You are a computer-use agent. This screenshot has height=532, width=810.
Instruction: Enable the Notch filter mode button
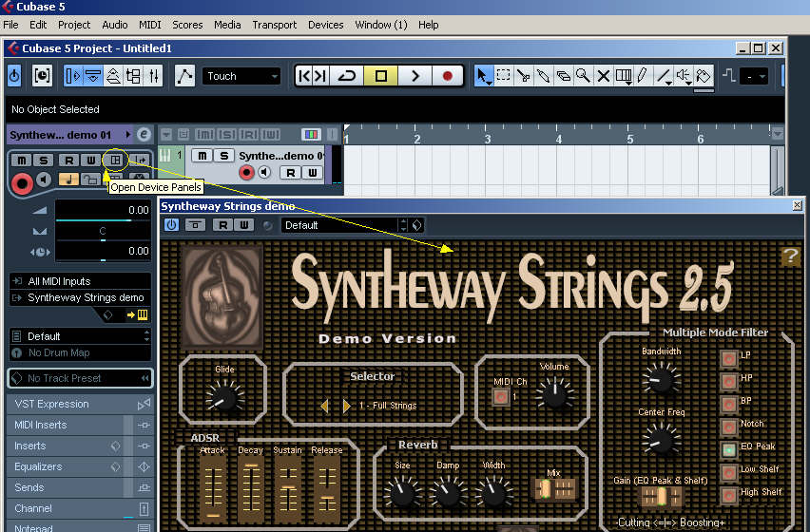pyautogui.click(x=729, y=427)
